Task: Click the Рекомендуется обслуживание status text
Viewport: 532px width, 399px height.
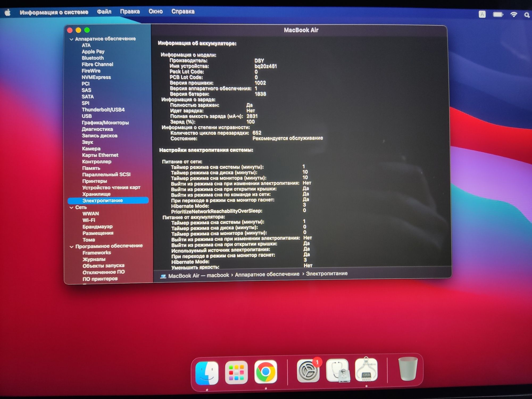Action: (x=288, y=138)
